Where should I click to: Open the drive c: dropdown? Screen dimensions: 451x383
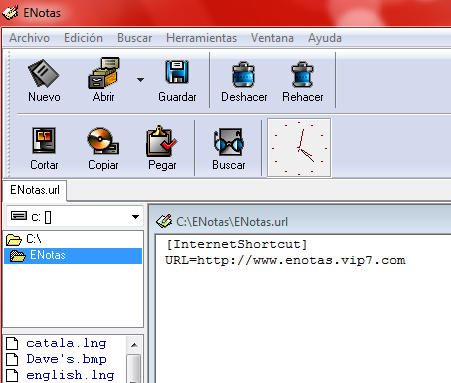(x=135, y=217)
